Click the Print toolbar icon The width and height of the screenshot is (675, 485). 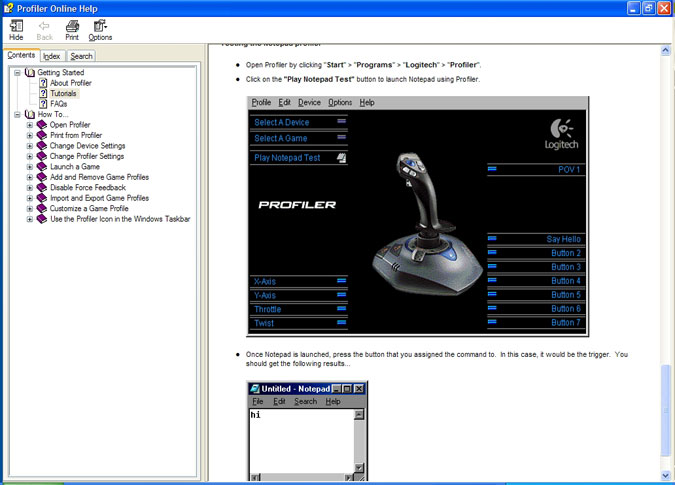72,26
